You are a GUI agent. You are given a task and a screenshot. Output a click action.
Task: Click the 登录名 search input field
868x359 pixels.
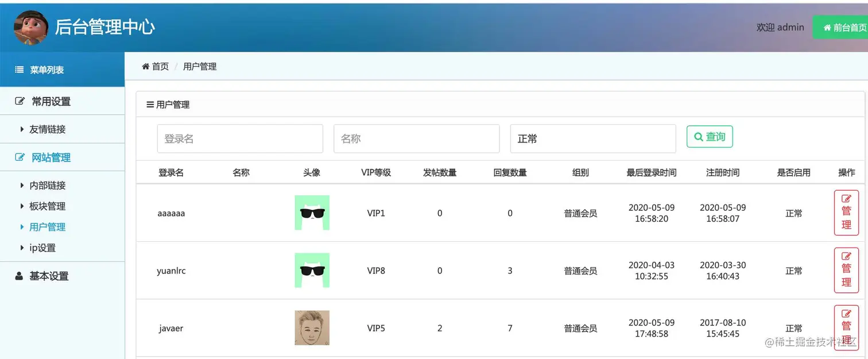click(240, 139)
